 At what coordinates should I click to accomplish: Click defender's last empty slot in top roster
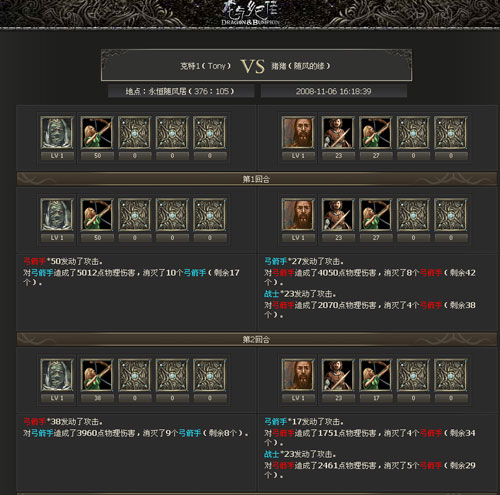pos(450,133)
